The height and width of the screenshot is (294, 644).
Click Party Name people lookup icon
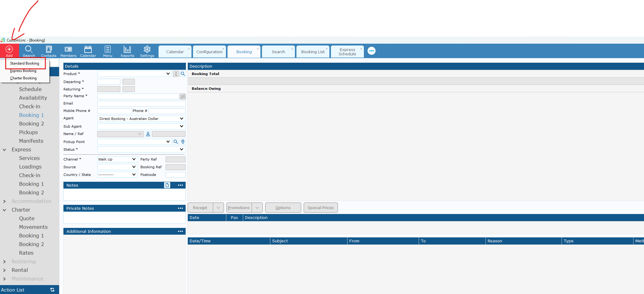[183, 97]
